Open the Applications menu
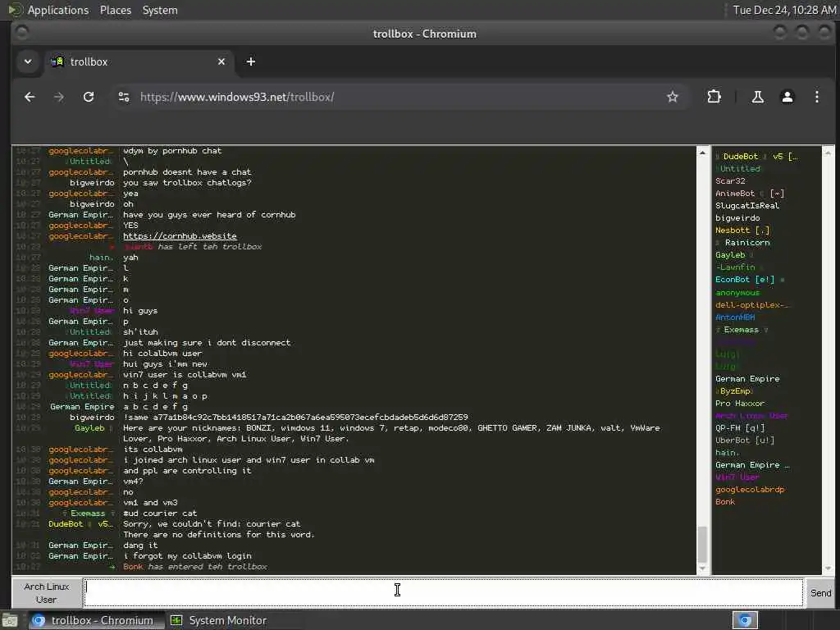Screen dimensions: 840x630 click(x=58, y=10)
